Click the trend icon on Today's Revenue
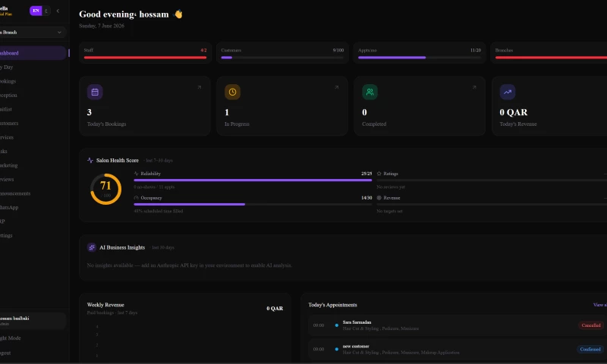607x364 pixels. click(x=508, y=92)
